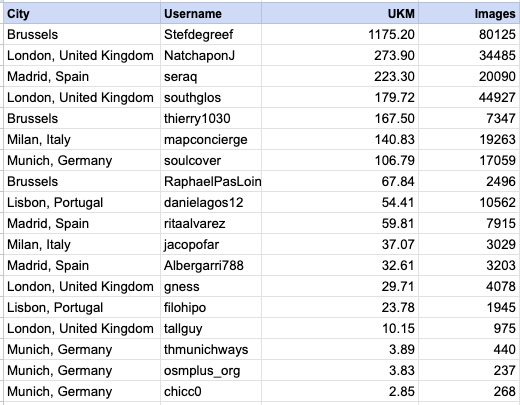Click the thierry1030 username cell
This screenshot has width=520, height=405.
coord(211,118)
